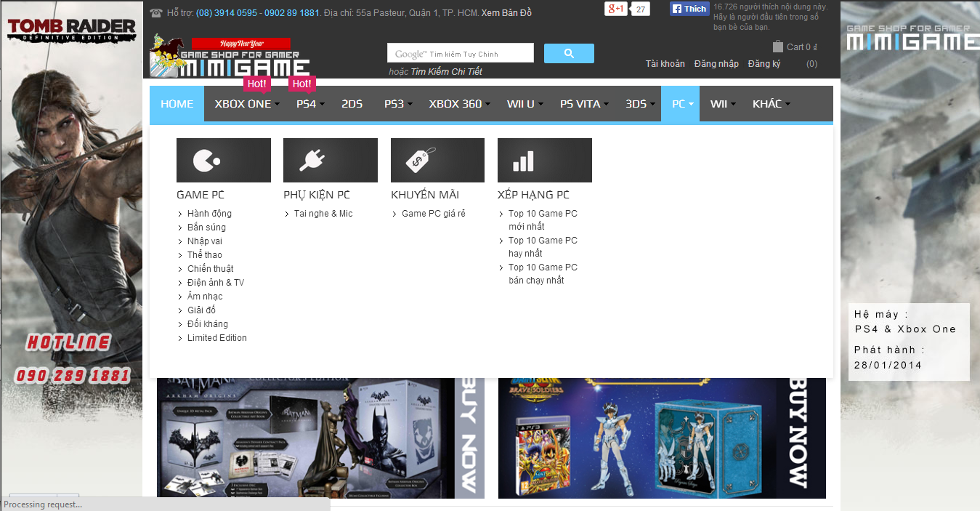Viewport: 980px width, 511px height.
Task: Open the HOME menu tab
Action: [x=177, y=104]
